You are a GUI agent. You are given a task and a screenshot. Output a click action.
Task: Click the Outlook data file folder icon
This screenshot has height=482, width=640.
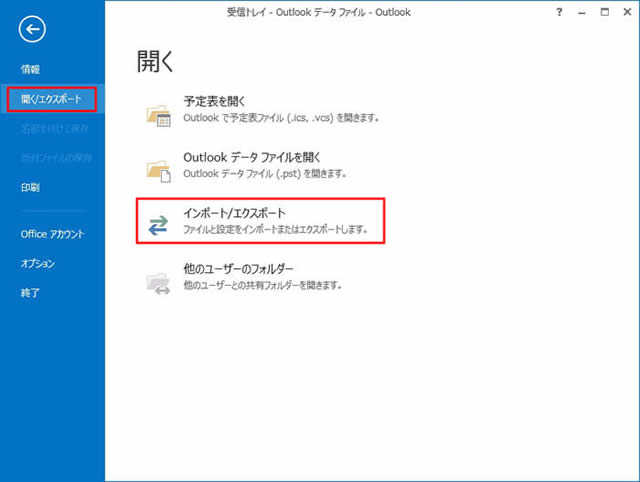coord(158,171)
